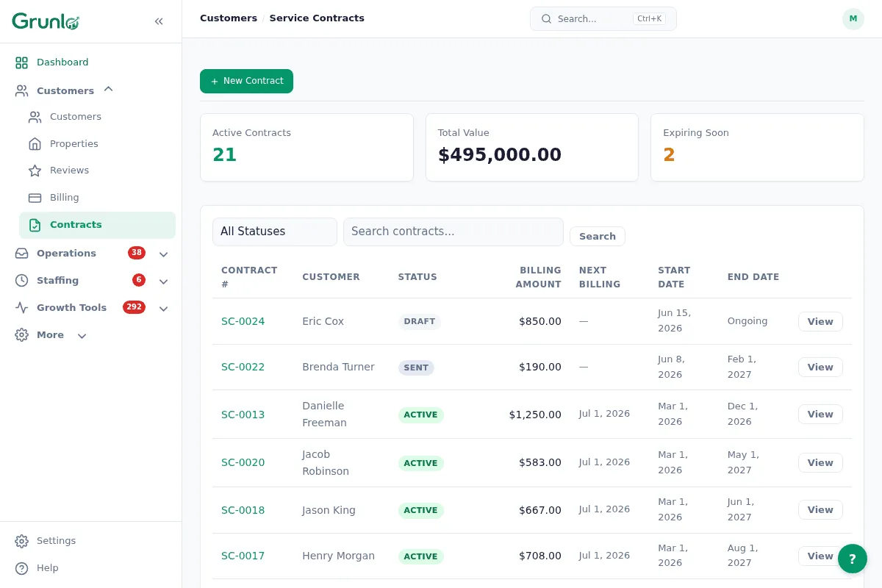Click the Growth Tools 292 badge
The width and height of the screenshot is (882, 588).
pos(134,307)
